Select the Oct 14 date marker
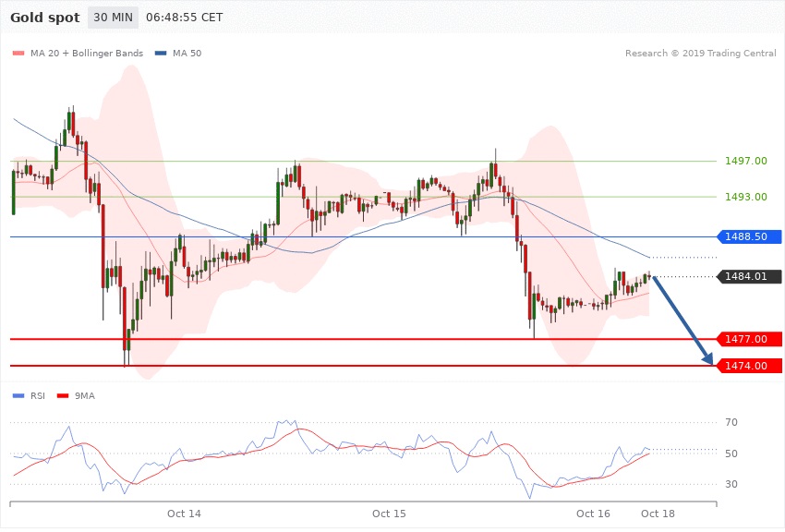The width and height of the screenshot is (785, 532). [x=184, y=513]
